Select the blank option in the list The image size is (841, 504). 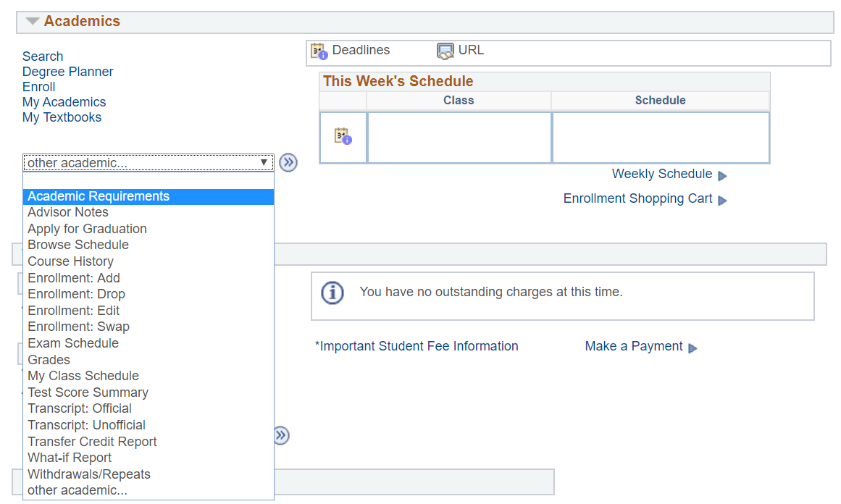click(x=148, y=180)
